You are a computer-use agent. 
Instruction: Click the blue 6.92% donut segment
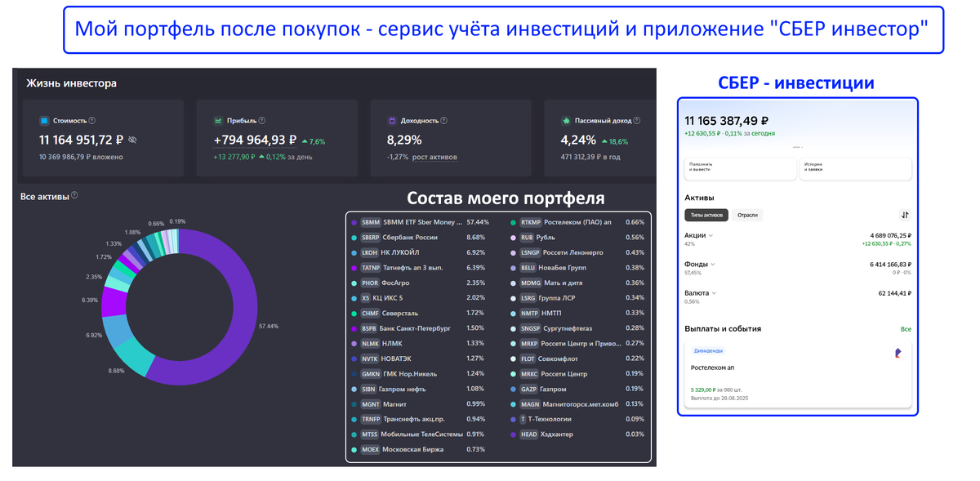tap(117, 328)
